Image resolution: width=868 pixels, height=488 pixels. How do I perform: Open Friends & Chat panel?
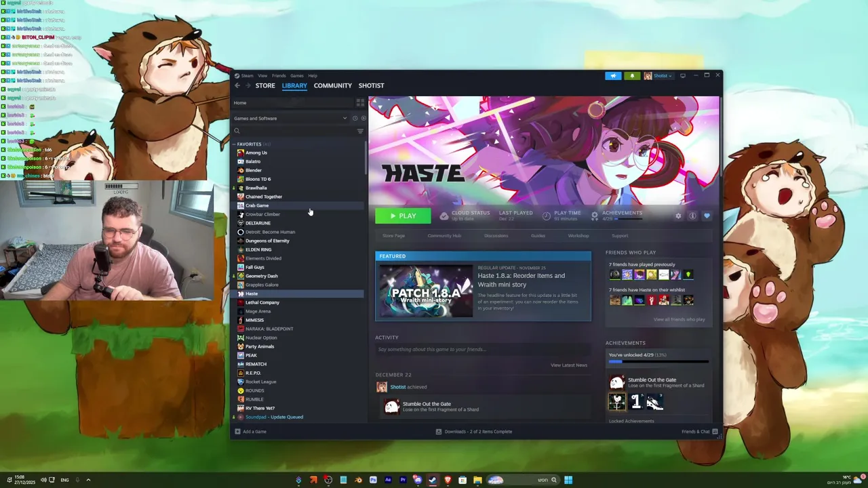tap(700, 432)
